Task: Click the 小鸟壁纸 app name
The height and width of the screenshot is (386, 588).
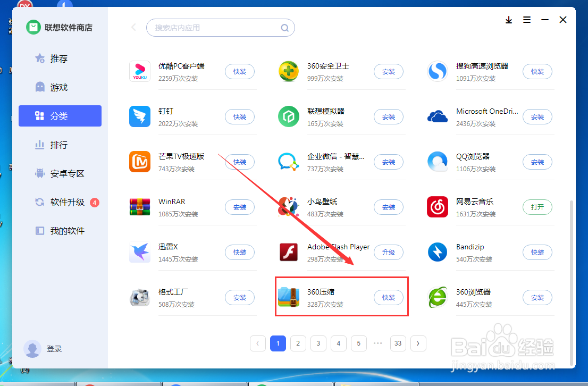Action: 322,202
